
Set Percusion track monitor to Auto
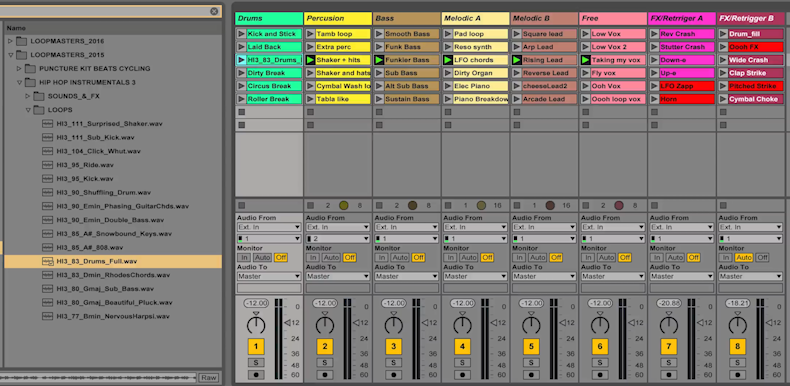point(331,258)
